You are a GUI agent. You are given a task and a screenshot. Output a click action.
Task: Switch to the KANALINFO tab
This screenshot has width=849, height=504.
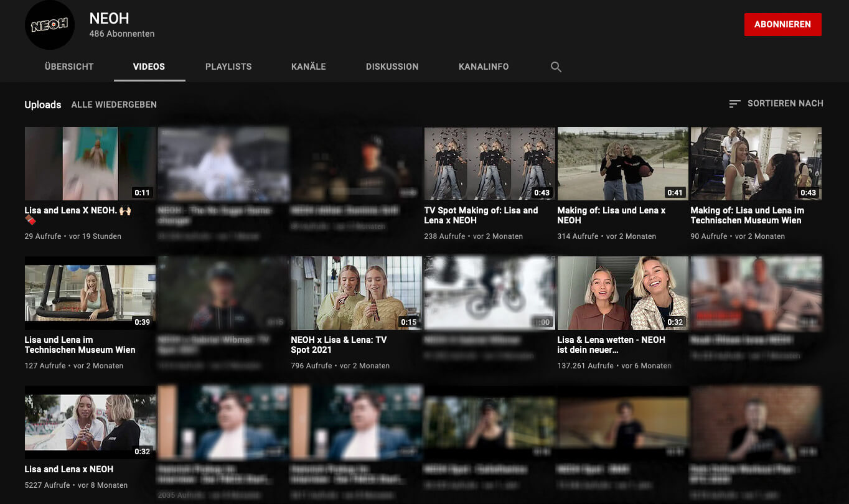point(484,67)
